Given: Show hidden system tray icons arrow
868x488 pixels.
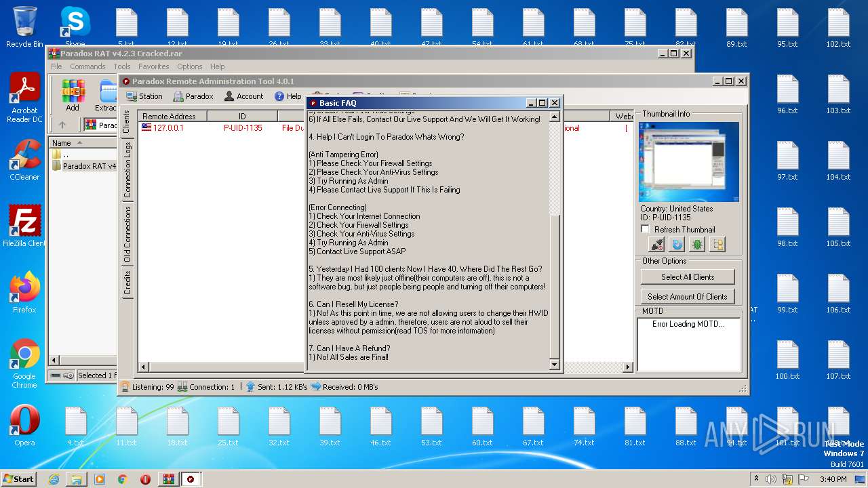Looking at the screenshot, I should 756,479.
